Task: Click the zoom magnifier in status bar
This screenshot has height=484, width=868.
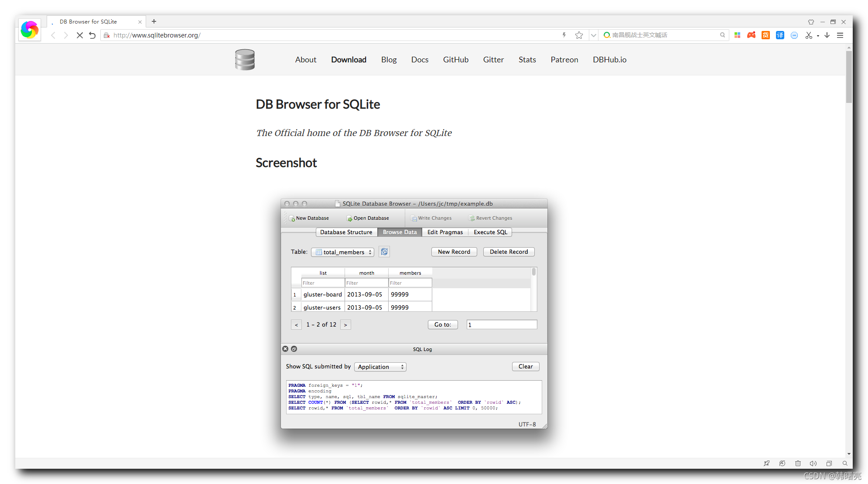Action: click(x=845, y=464)
